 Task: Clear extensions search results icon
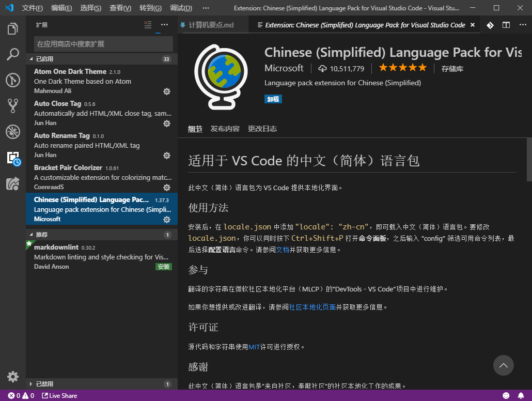148,25
